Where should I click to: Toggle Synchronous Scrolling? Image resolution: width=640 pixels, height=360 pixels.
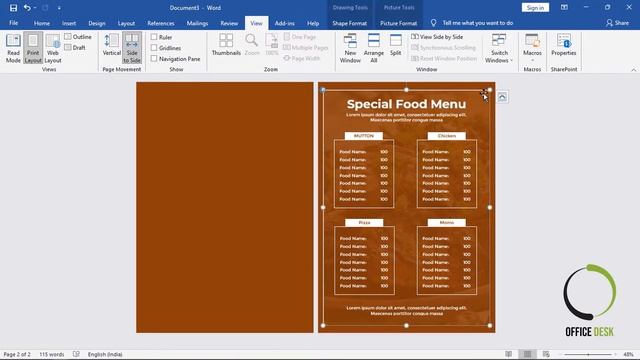click(x=443, y=48)
